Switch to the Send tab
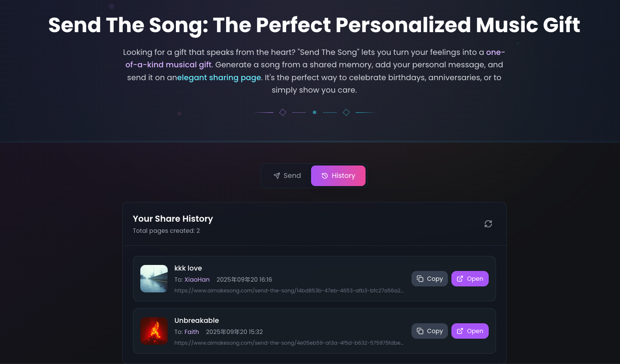The height and width of the screenshot is (364, 620). [287, 175]
